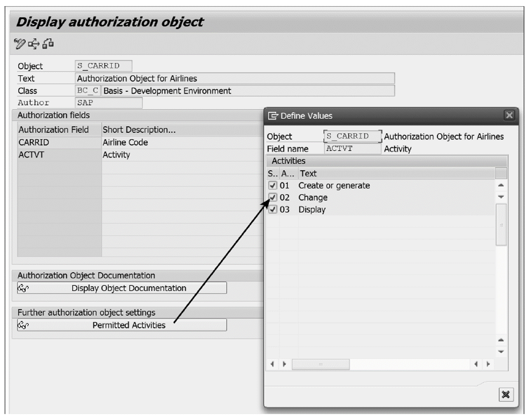Click the horizontal scrollbar left arrow
Image resolution: width=531 pixels, height=420 pixels.
click(x=271, y=365)
